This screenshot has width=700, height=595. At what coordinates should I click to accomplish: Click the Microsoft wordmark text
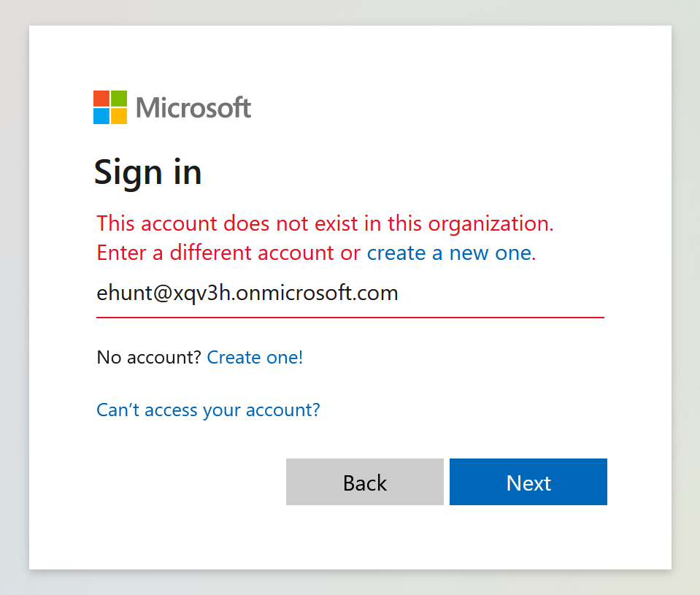point(193,107)
